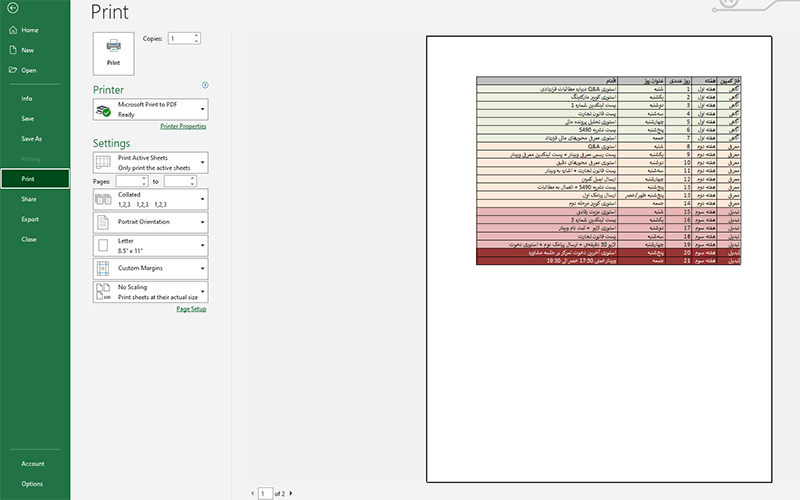This screenshot has height=500, width=800.
Task: Expand the Print Active Sheets dropdown
Action: tap(203, 163)
